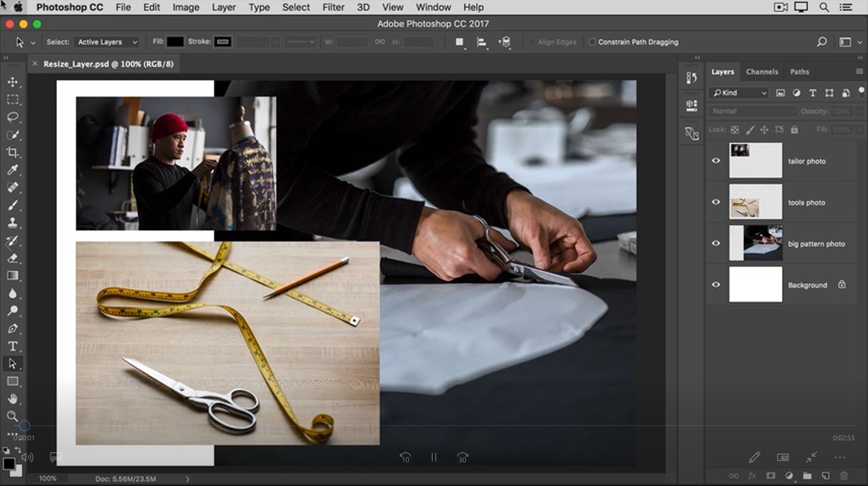Image resolution: width=868 pixels, height=486 pixels.
Task: Select the Gradient tool
Action: coord(13,276)
